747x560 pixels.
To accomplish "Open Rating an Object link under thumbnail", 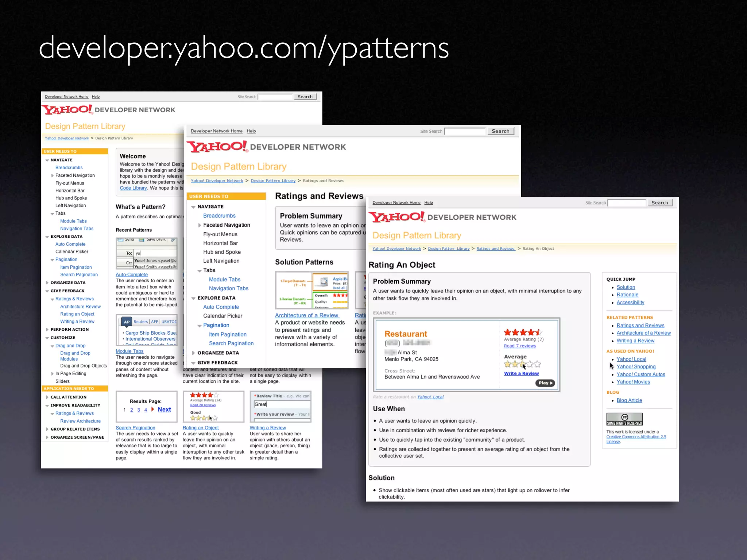I will pos(201,428).
